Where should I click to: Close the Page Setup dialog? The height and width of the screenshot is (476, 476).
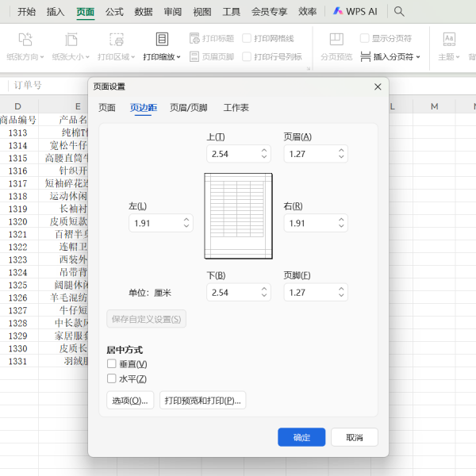(x=378, y=86)
